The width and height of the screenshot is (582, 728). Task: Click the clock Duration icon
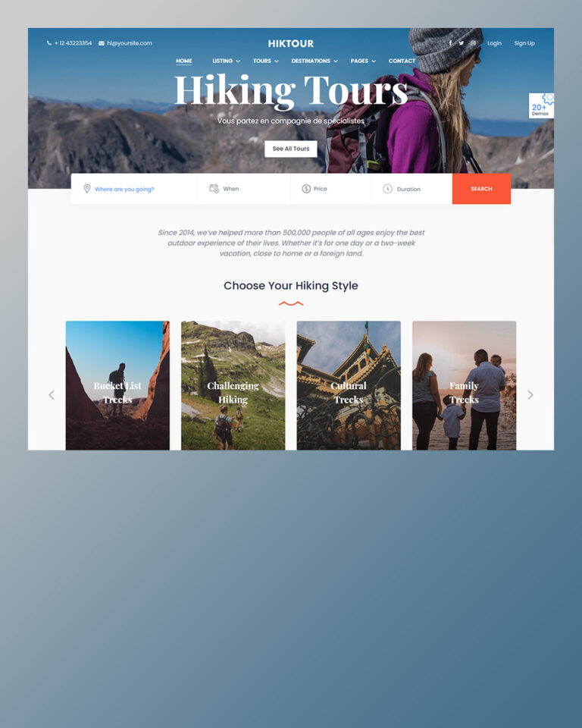point(387,189)
